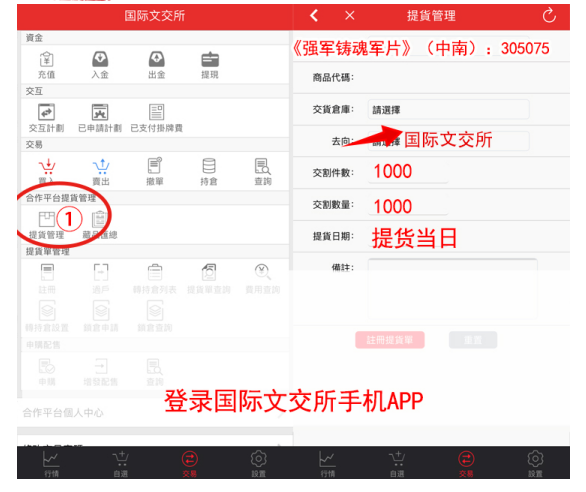Open the 查詢 query icon in 交易

pos(263,172)
